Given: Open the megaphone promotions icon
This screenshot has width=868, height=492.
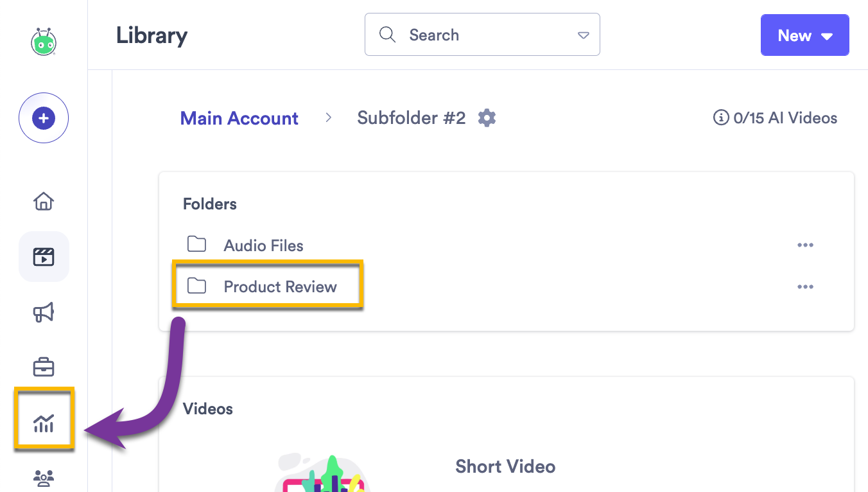Looking at the screenshot, I should tap(43, 312).
